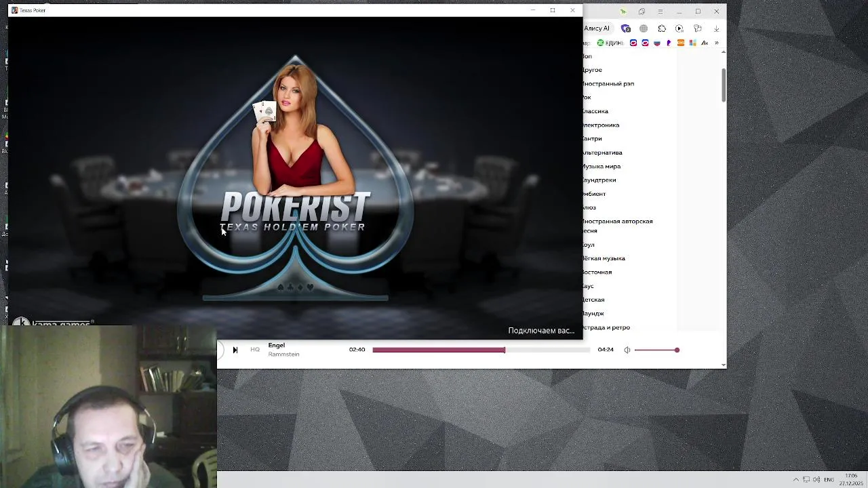Click the shield protection icon with badge
868x488 pixels.
pos(625,28)
